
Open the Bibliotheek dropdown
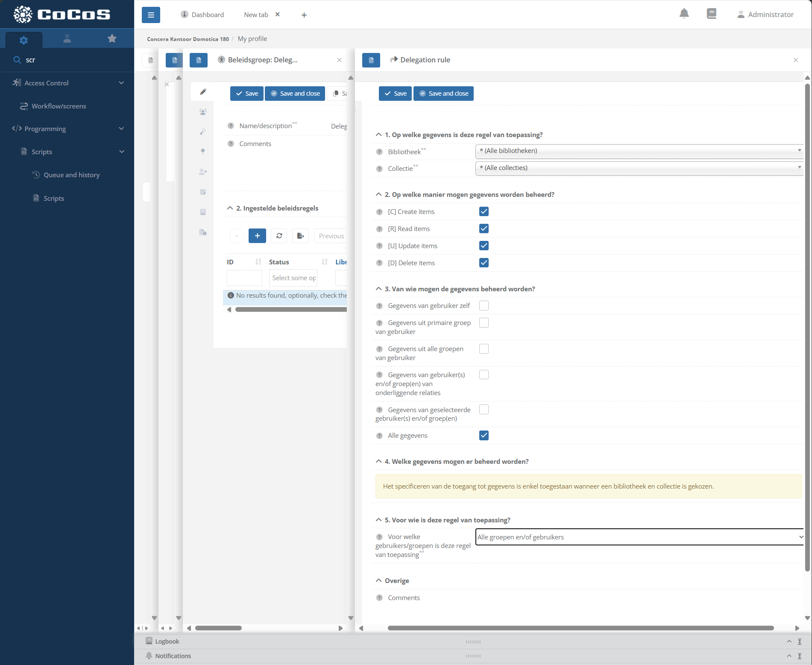[x=639, y=151]
